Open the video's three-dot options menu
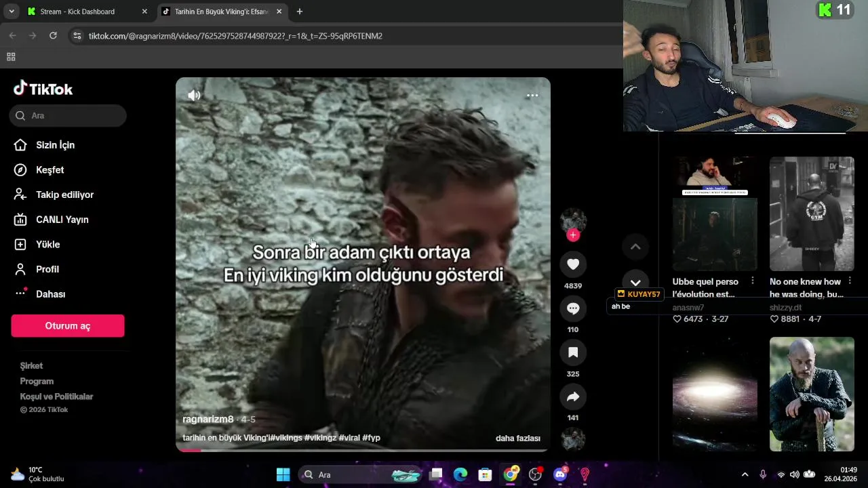The height and width of the screenshot is (488, 868). 532,96
